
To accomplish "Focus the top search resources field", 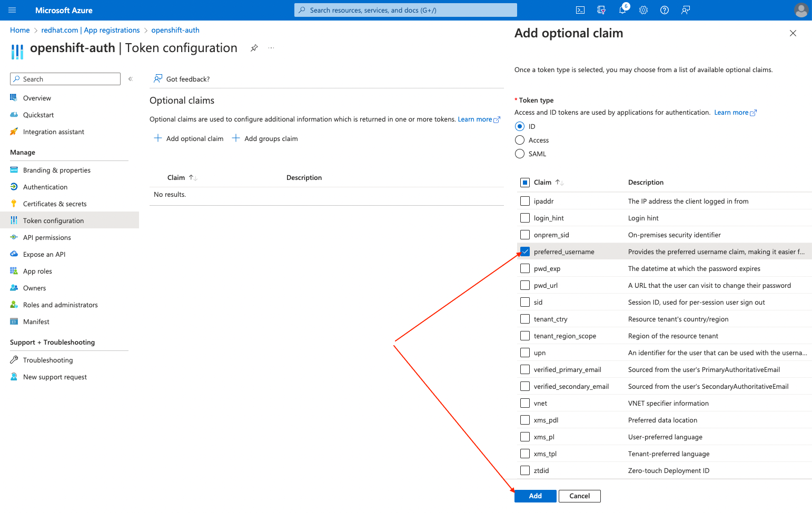I will pos(405,10).
